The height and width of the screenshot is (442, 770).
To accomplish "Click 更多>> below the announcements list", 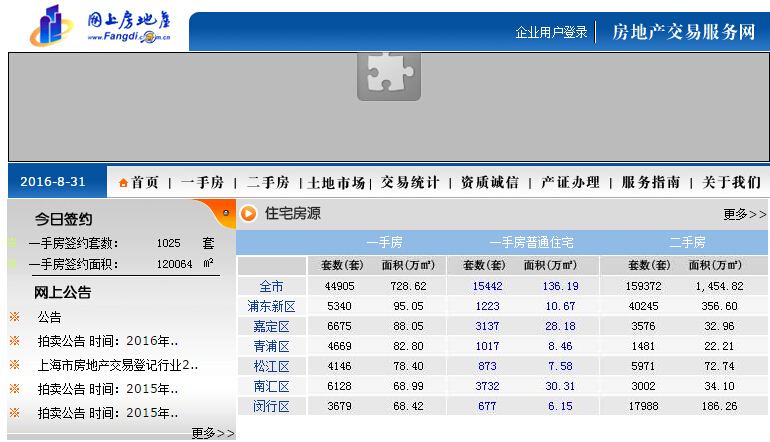I will [212, 433].
